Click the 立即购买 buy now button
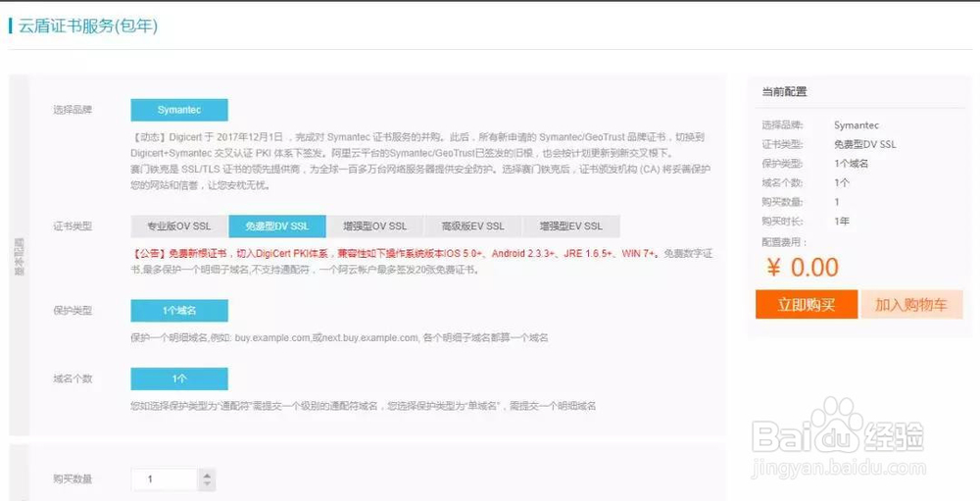 807,305
